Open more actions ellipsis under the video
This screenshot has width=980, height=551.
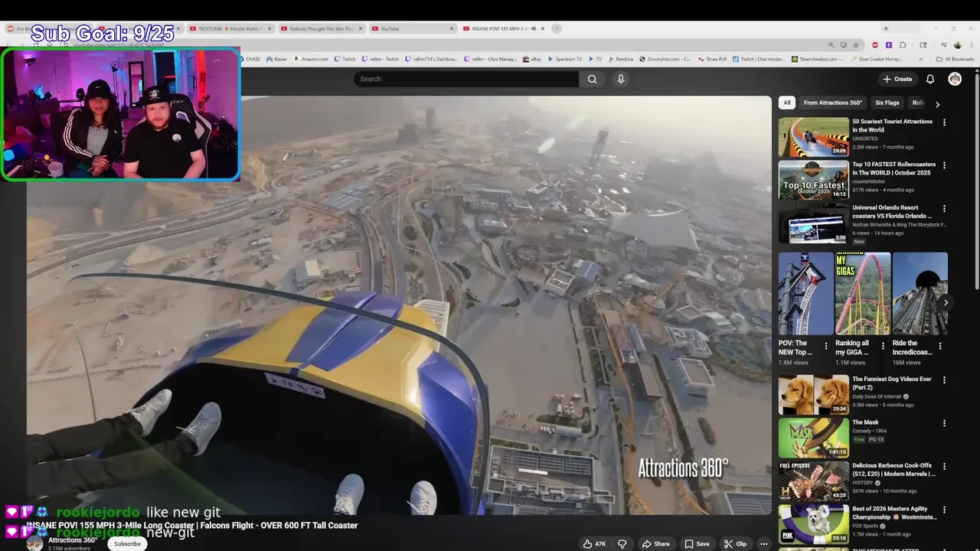click(763, 544)
